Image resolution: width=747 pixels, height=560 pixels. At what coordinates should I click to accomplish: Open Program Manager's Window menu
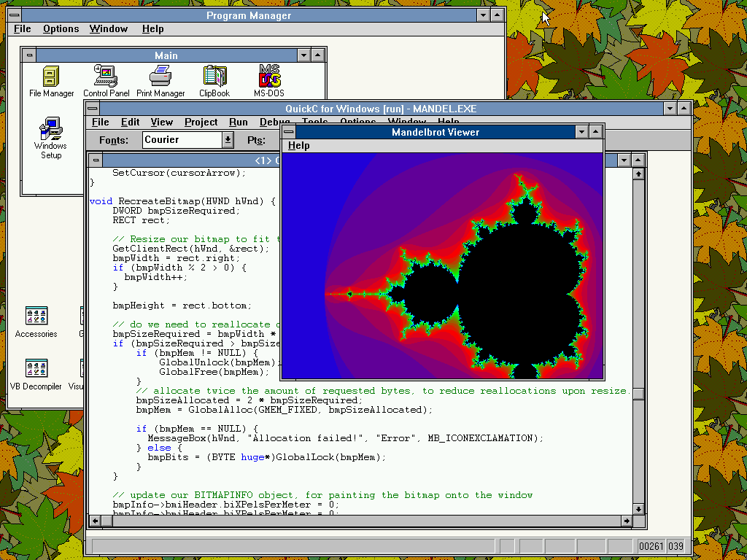click(109, 29)
